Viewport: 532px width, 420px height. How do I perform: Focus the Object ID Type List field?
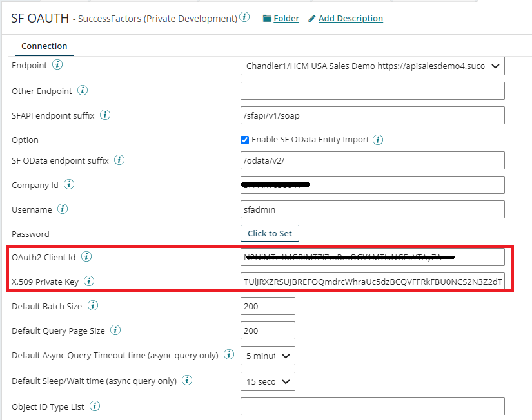click(x=373, y=406)
